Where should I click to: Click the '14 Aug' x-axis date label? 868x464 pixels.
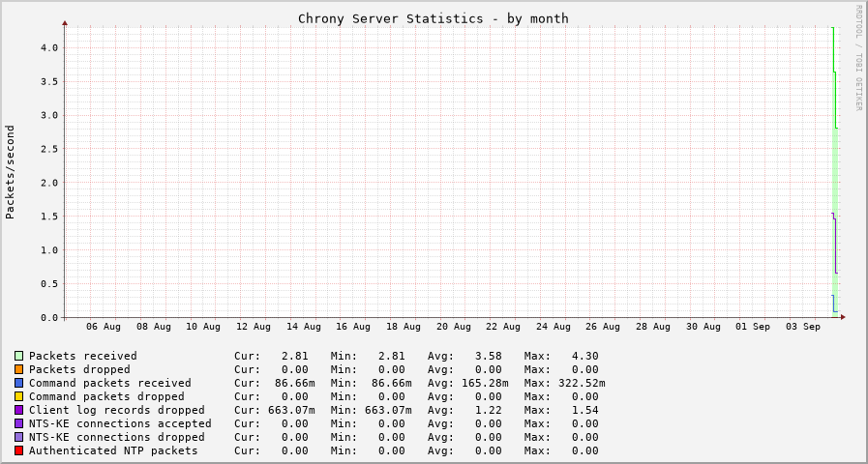coord(303,327)
